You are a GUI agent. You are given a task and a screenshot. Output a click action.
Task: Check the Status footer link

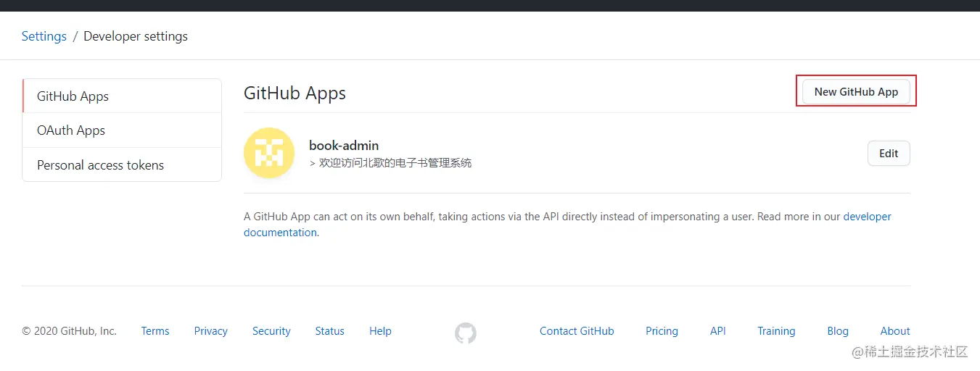click(329, 331)
